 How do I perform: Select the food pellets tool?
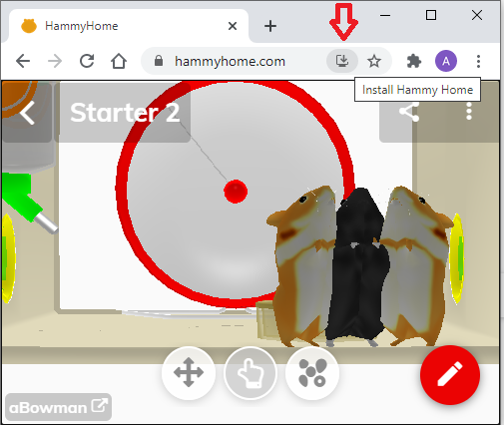click(x=312, y=372)
